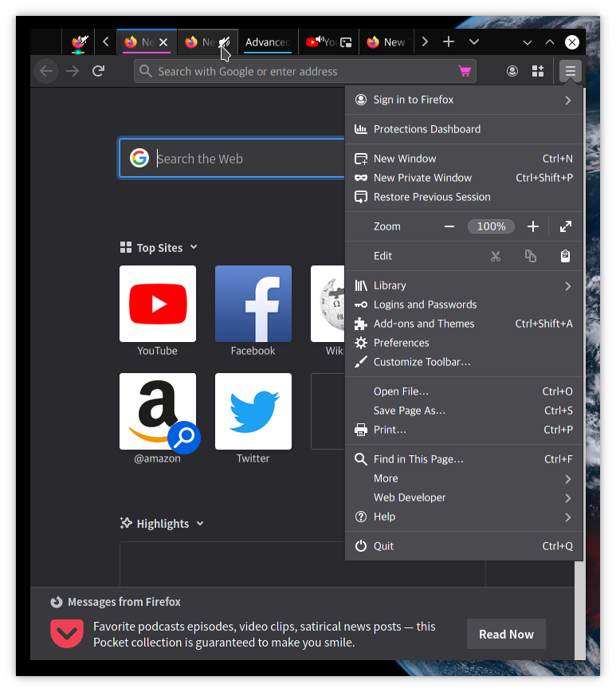Open the hamburger application menu button
This screenshot has width=616, height=692.
click(x=570, y=71)
